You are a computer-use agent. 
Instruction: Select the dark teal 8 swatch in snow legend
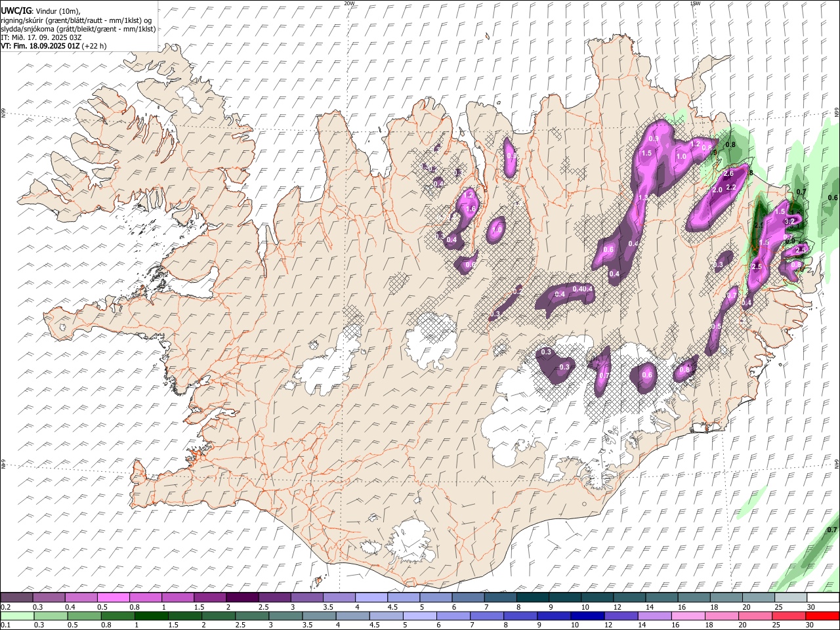pyautogui.click(x=532, y=597)
